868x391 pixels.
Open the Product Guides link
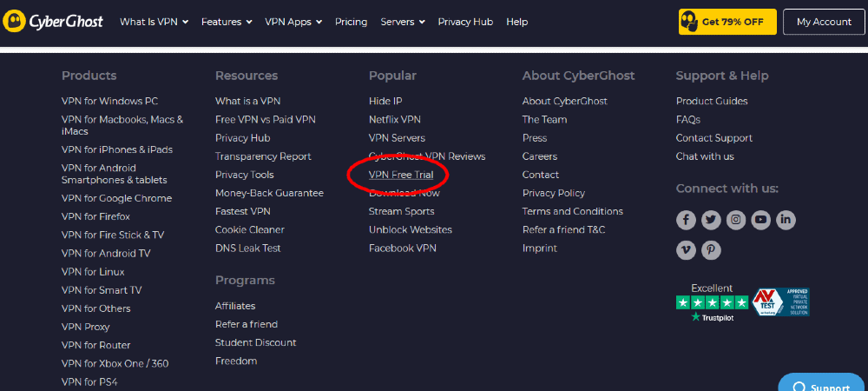point(712,101)
